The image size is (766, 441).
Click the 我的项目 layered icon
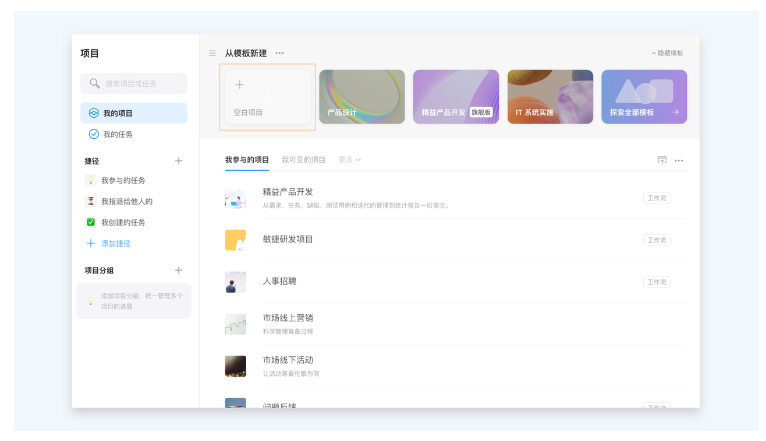pos(93,113)
